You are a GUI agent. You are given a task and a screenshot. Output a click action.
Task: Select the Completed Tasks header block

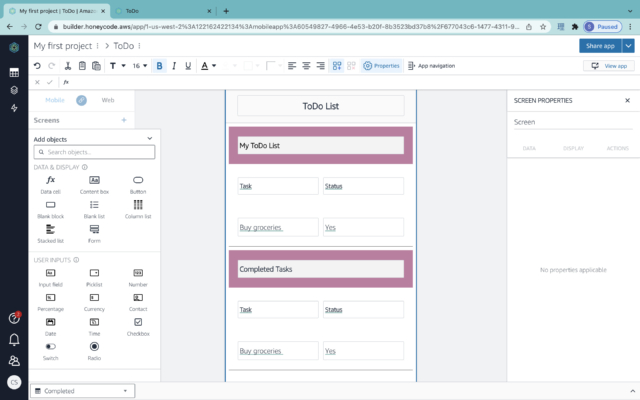click(x=321, y=269)
